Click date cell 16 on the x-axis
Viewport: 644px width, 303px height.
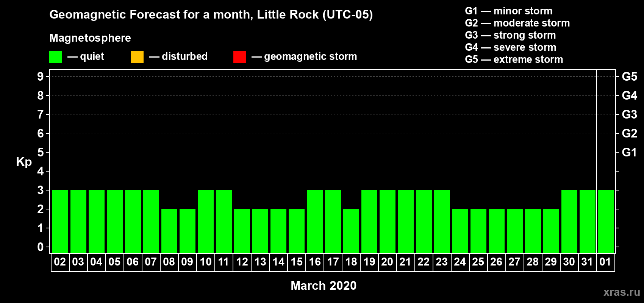[x=315, y=262]
